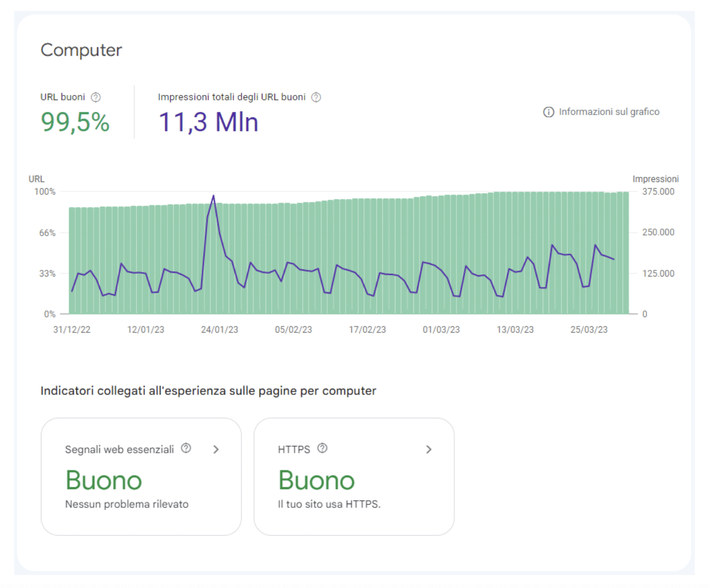Screen dimensions: 709x588
Task: Click the help icon beside URL buoni
Action: [96, 97]
